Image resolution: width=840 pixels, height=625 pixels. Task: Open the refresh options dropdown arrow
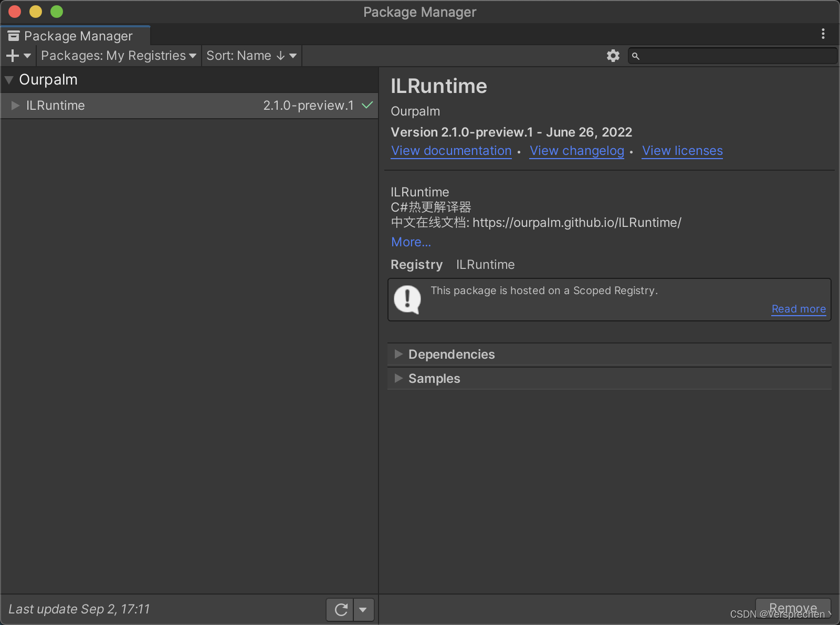[x=363, y=609]
